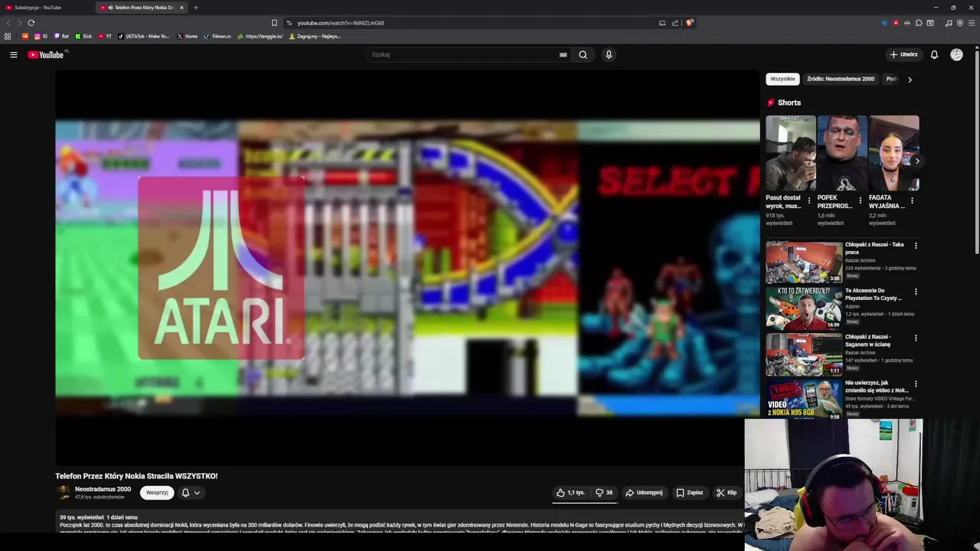Open Brave Shields lion icon
Image resolution: width=980 pixels, height=551 pixels.
coord(689,23)
